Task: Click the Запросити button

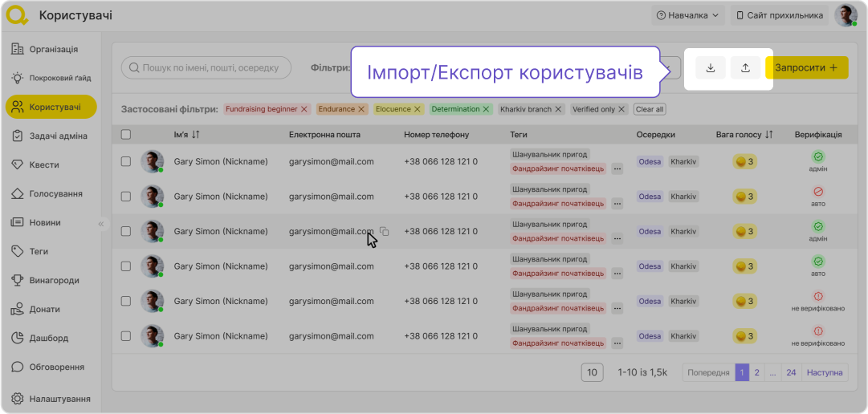Action: pyautogui.click(x=806, y=68)
